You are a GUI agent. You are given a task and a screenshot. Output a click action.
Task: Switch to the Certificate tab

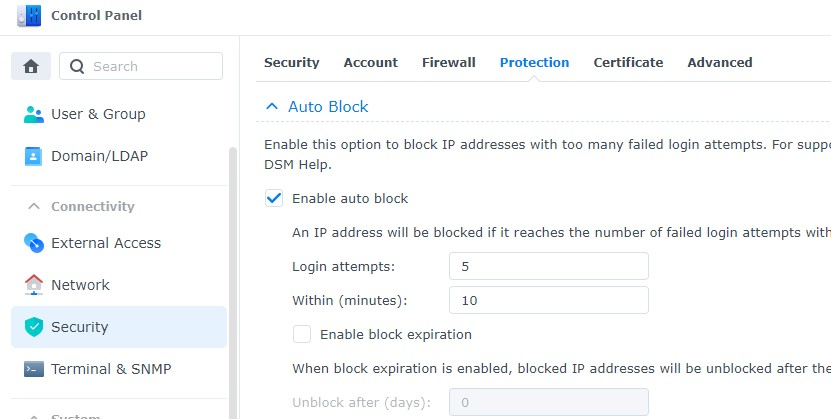pyautogui.click(x=628, y=62)
